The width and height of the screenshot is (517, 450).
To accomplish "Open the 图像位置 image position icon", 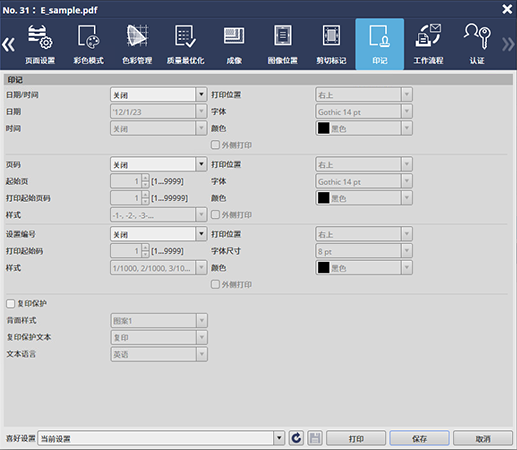I will point(283,44).
